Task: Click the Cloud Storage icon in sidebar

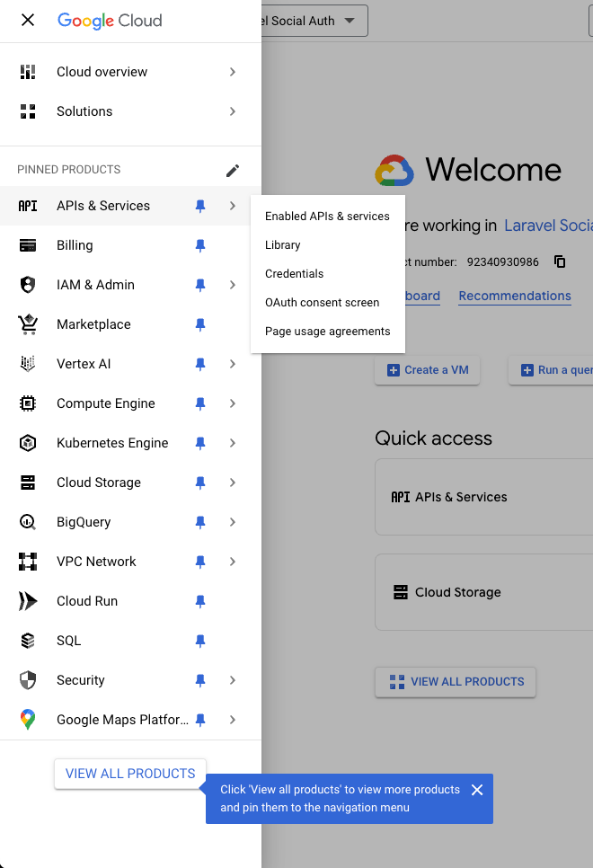Action: [x=28, y=483]
